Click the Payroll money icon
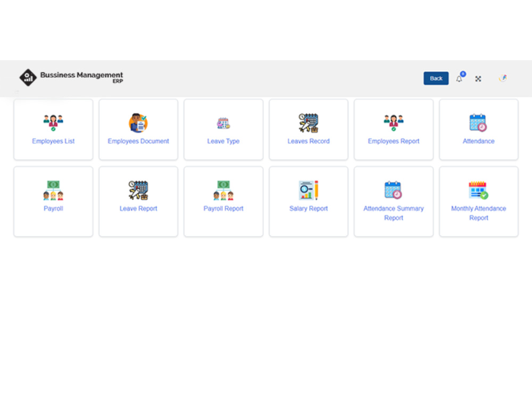532x399 pixels. click(x=53, y=190)
